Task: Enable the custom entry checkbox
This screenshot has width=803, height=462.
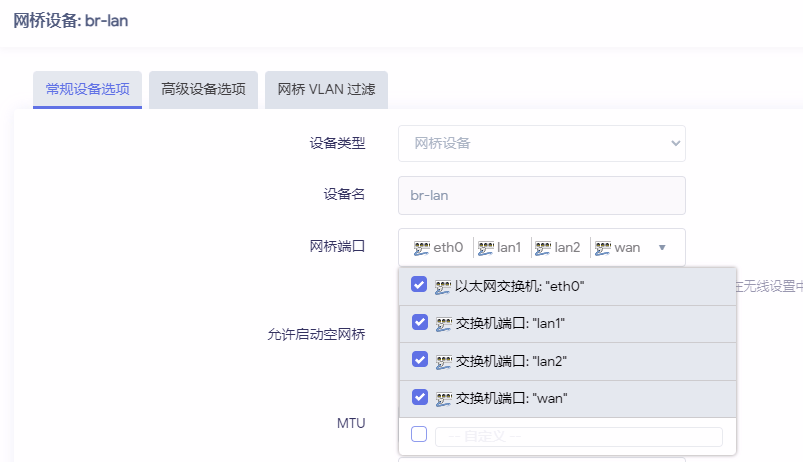Action: (x=419, y=434)
